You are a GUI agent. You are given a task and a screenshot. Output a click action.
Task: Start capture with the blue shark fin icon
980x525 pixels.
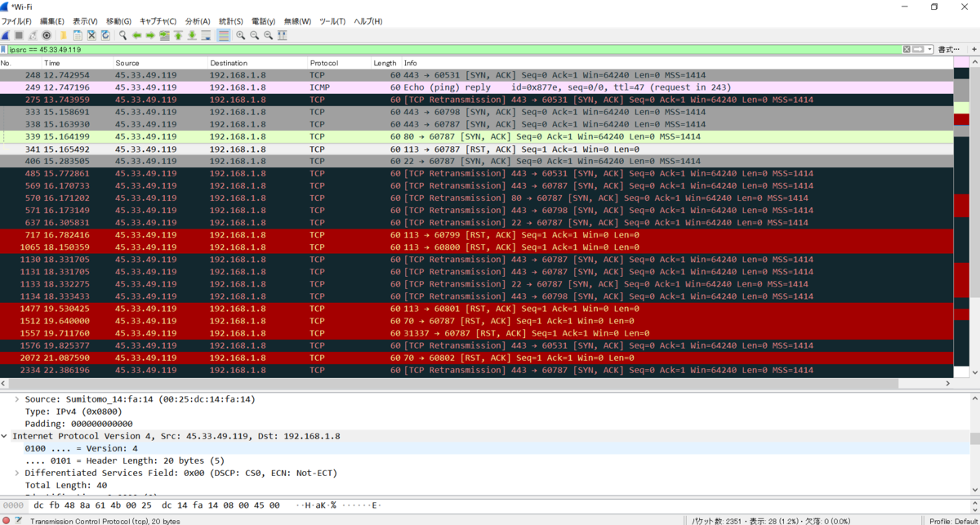click(x=6, y=35)
